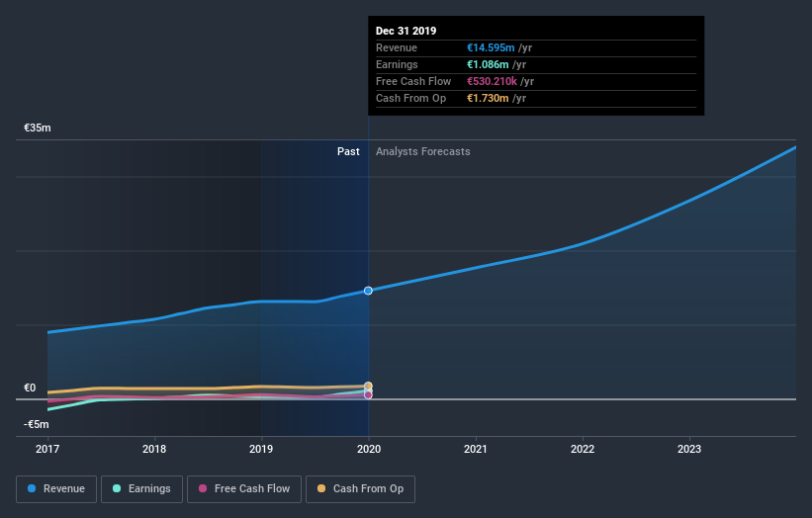Select the 2018 x-axis label
The height and width of the screenshot is (518, 812).
[154, 449]
